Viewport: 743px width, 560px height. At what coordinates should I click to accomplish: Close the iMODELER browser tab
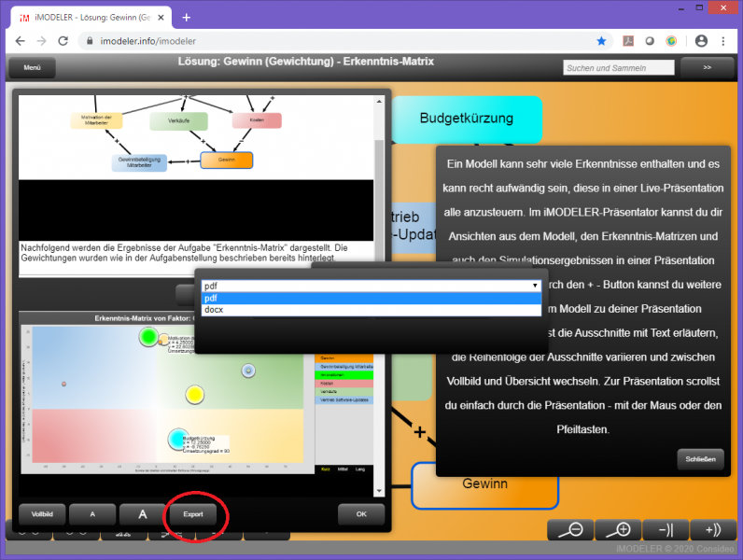[161, 18]
